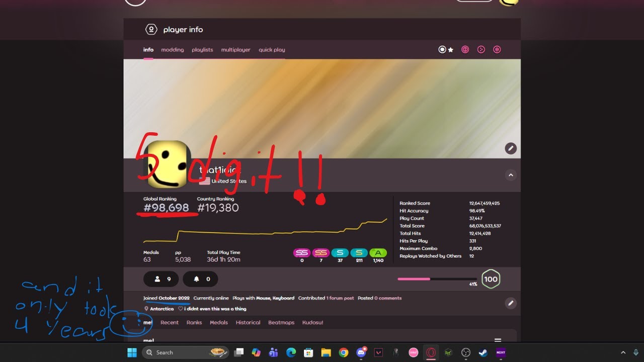Click the S rank badge above 211

[x=359, y=253]
